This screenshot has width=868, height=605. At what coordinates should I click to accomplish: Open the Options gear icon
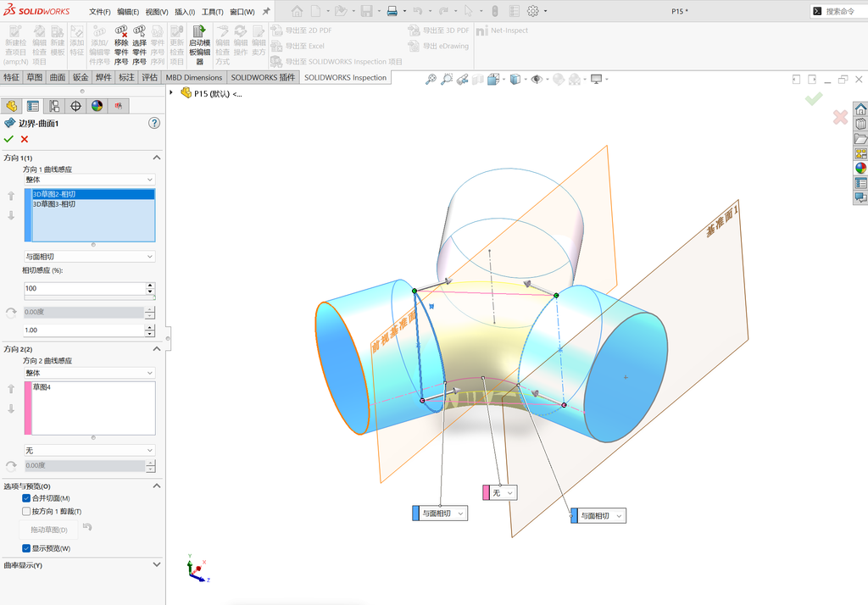coord(532,11)
